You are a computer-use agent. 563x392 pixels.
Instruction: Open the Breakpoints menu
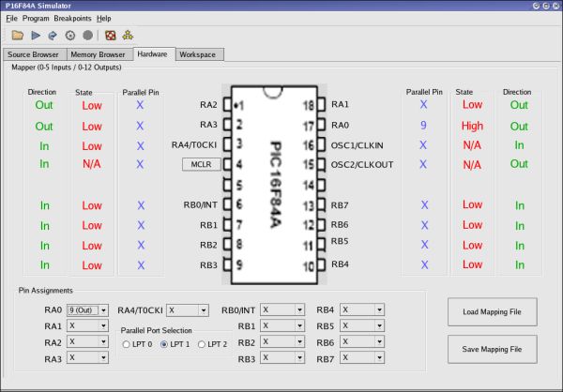pyautogui.click(x=72, y=19)
